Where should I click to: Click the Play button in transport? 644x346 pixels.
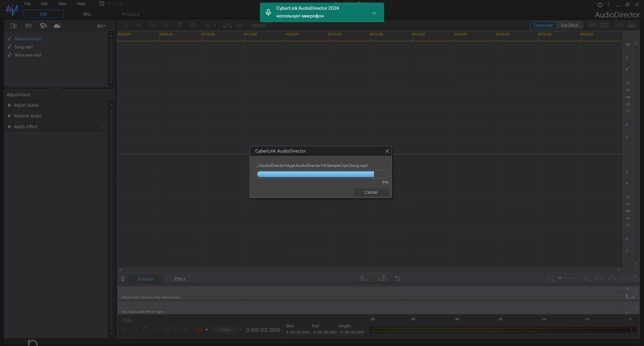click(x=124, y=330)
